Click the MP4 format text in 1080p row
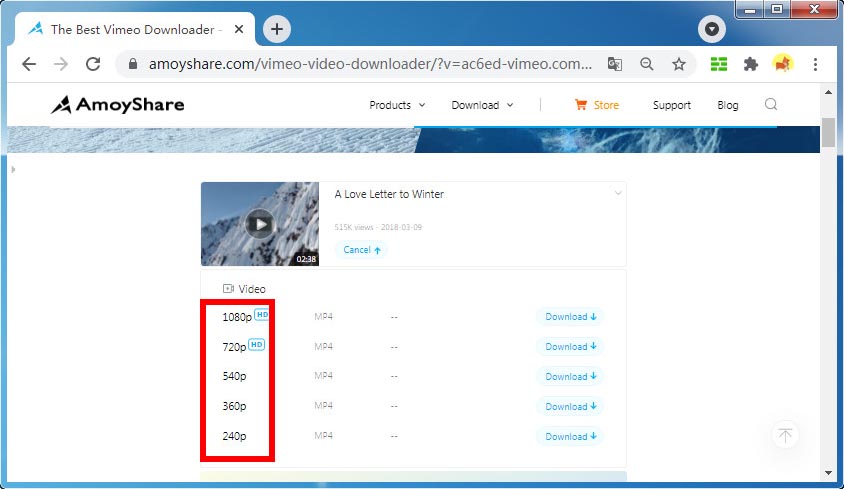 (323, 317)
